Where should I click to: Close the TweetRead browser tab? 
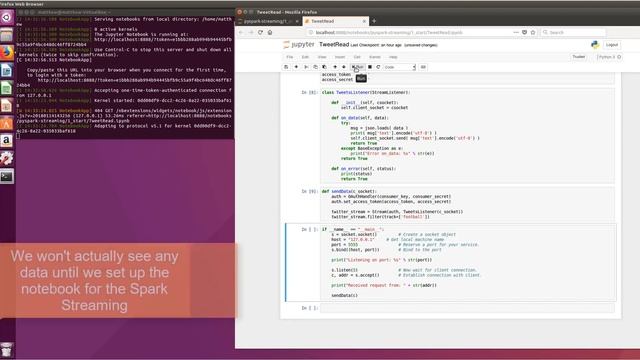click(x=364, y=21)
